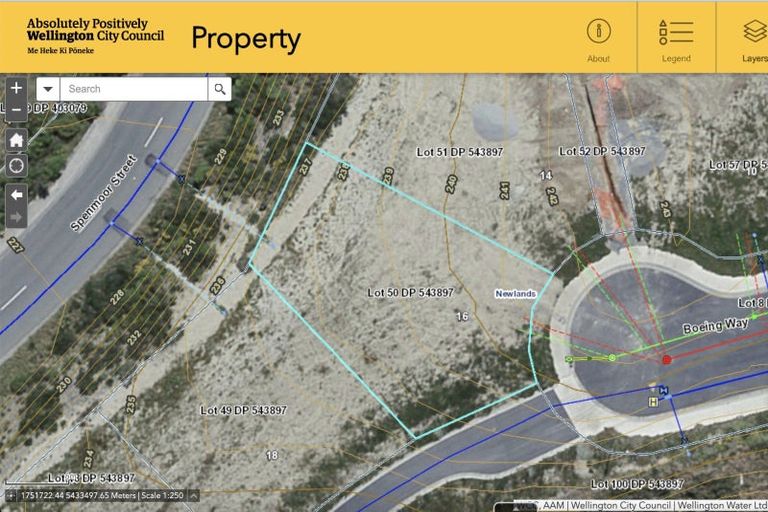Click the search magnifier icon
This screenshot has height=512, width=768.
tap(219, 89)
